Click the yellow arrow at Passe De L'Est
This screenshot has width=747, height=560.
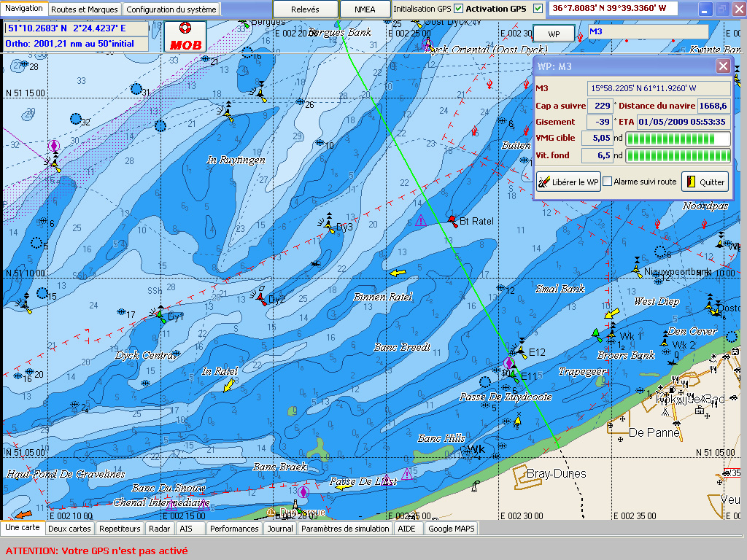pyautogui.click(x=344, y=487)
